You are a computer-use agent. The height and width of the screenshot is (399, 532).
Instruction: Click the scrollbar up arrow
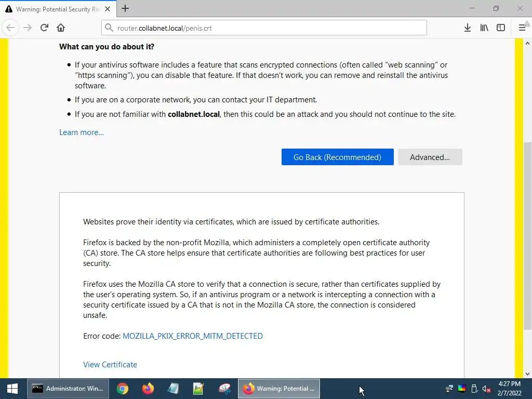point(528,43)
